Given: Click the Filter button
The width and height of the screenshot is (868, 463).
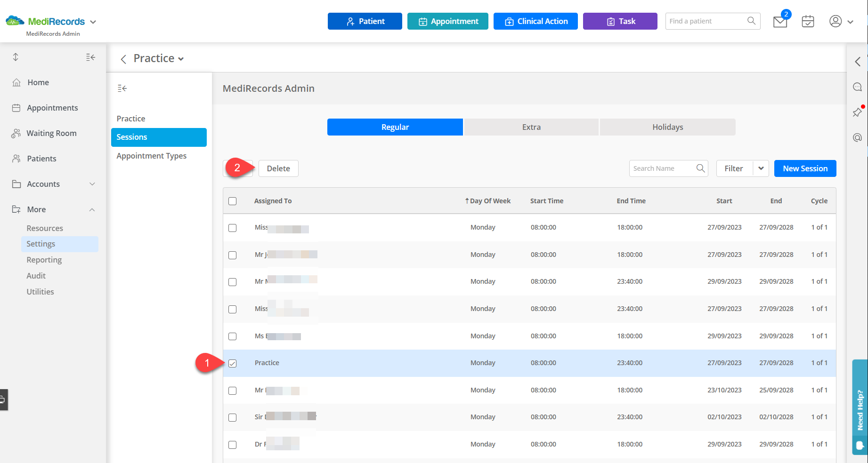Looking at the screenshot, I should [x=734, y=168].
